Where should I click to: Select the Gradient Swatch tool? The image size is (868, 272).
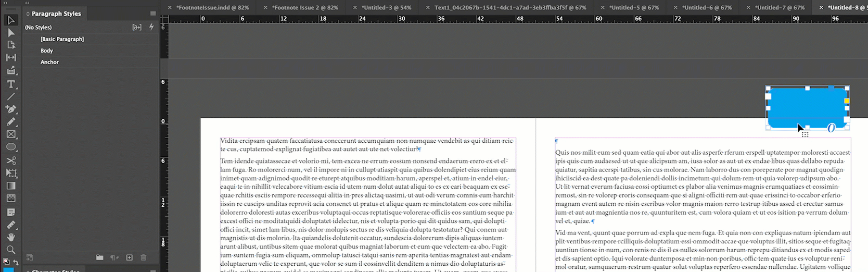[x=11, y=186]
